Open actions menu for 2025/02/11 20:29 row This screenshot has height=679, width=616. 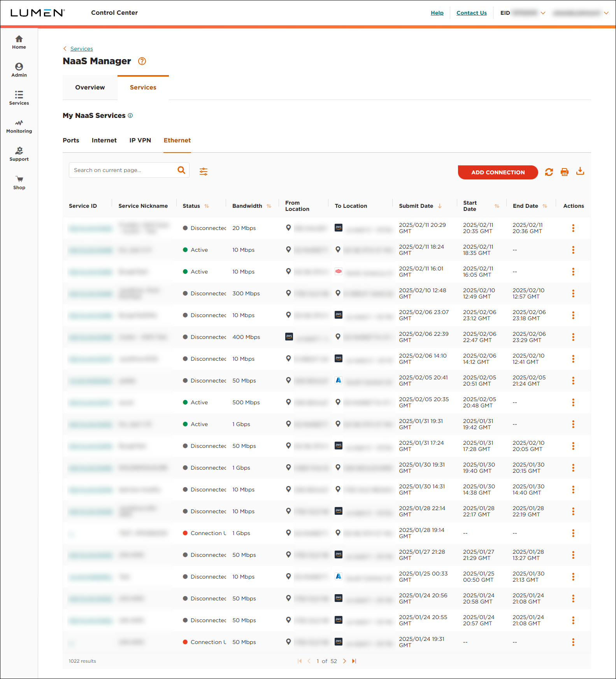pos(573,228)
